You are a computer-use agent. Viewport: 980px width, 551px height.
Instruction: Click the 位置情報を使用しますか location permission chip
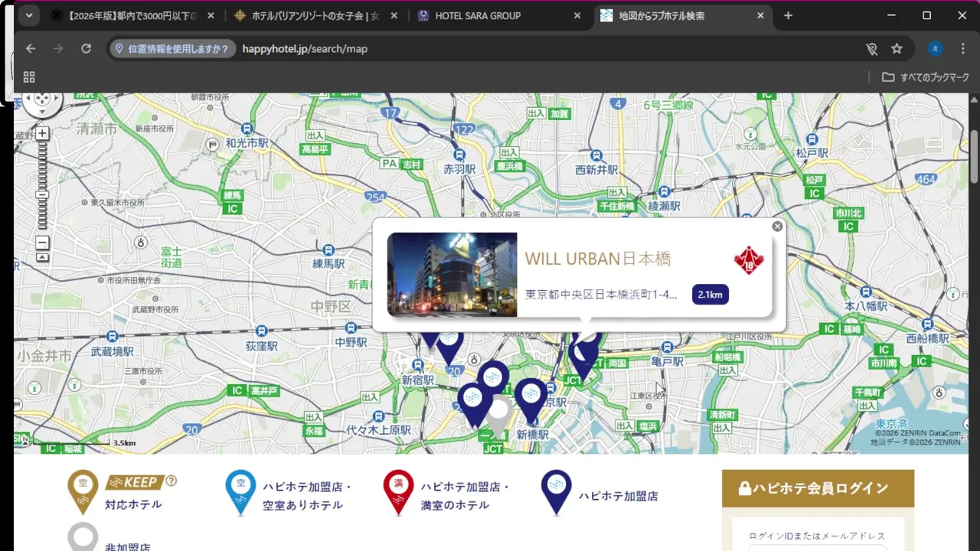[x=171, y=48]
